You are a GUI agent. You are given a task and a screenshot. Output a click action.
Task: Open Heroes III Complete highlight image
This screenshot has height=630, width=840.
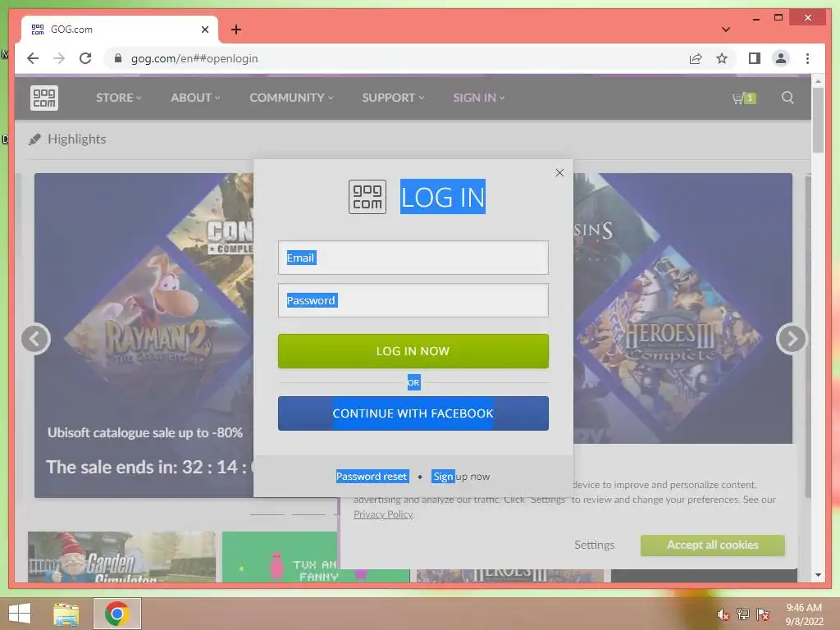(669, 339)
